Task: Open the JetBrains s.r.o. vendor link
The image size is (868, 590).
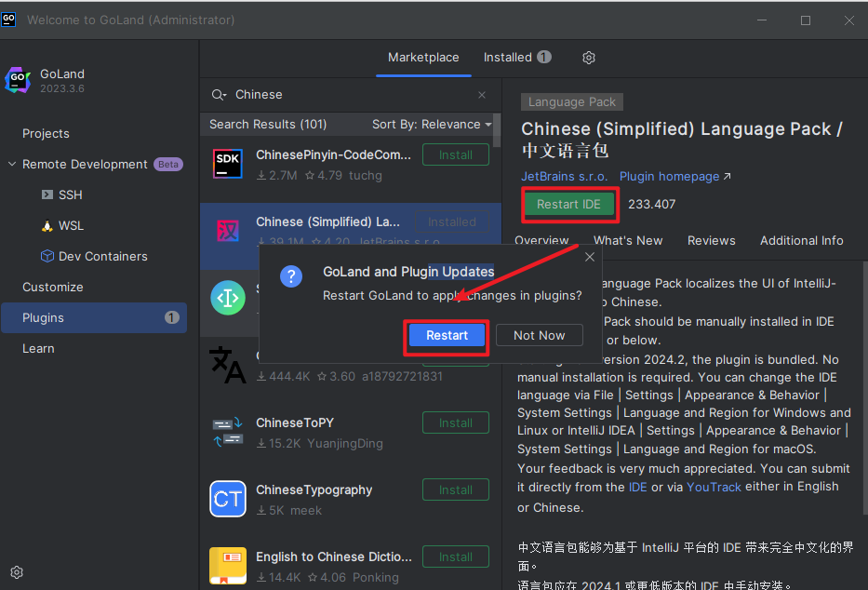Action: pyautogui.click(x=564, y=176)
